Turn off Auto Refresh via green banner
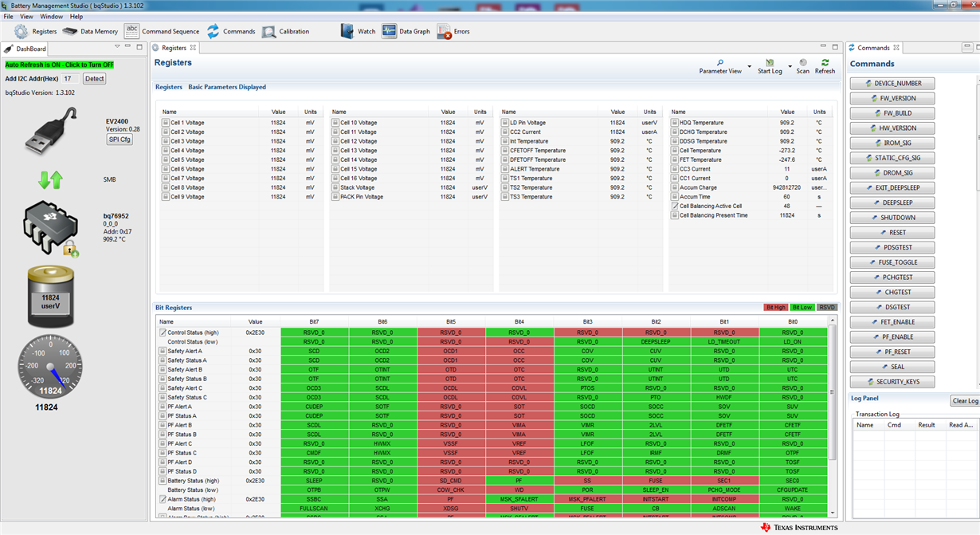The image size is (980, 535). coord(59,65)
